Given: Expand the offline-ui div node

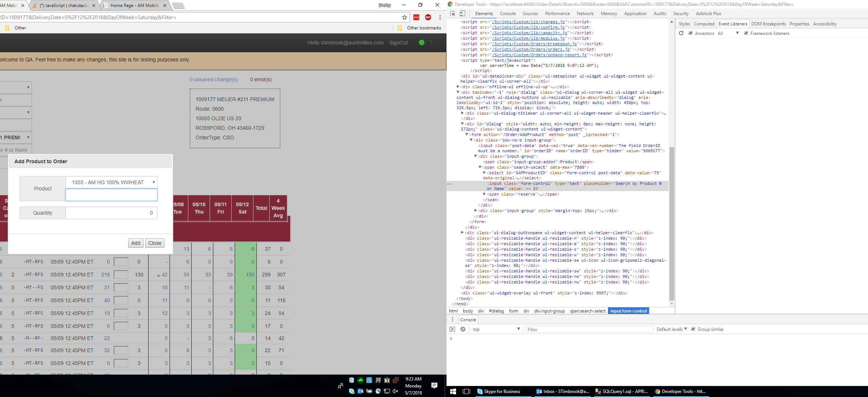Looking at the screenshot, I should point(458,87).
